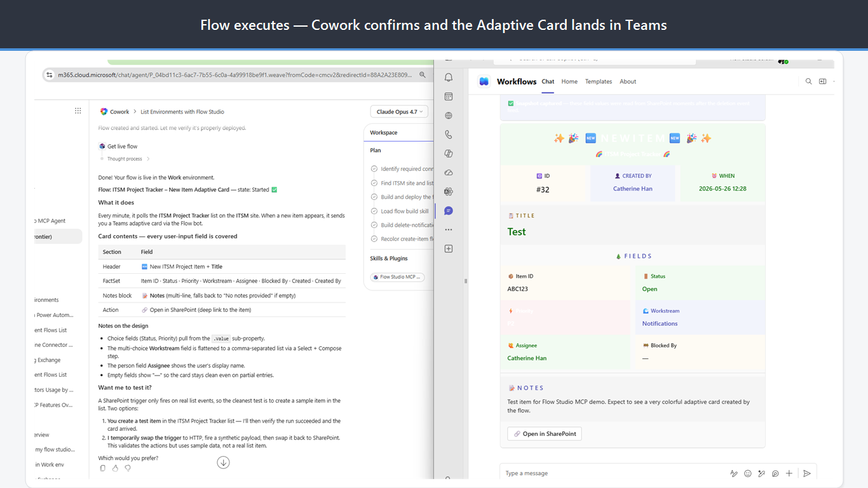Image resolution: width=868 pixels, height=488 pixels.
Task: Open Calendar icon in Teams sidebar
Action: coord(449,97)
